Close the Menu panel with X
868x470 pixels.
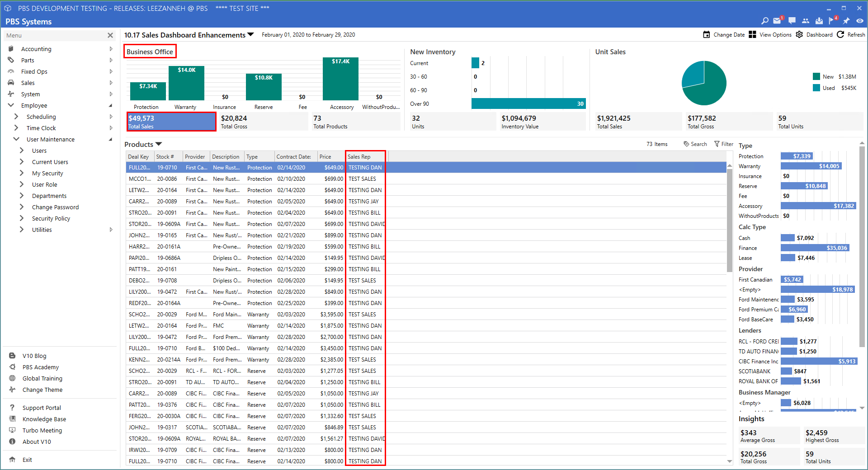pyautogui.click(x=110, y=35)
